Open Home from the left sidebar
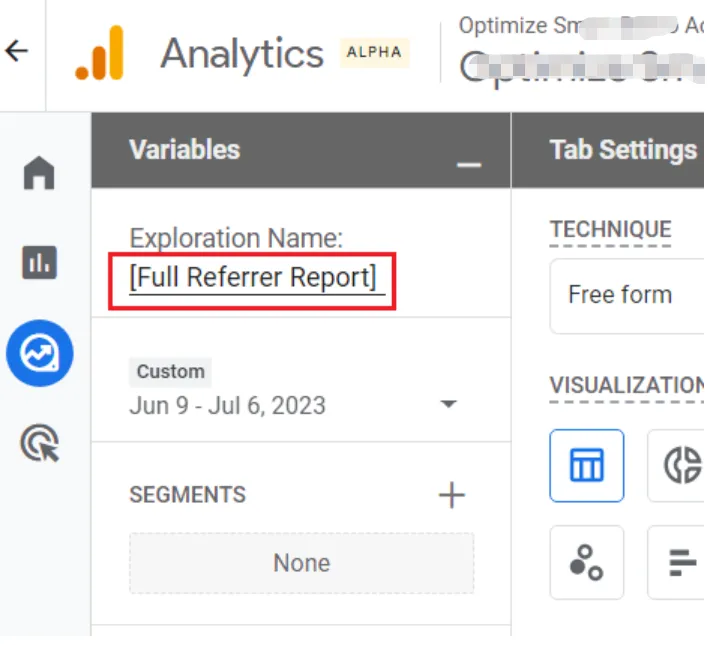The width and height of the screenshot is (716, 645). 40,173
